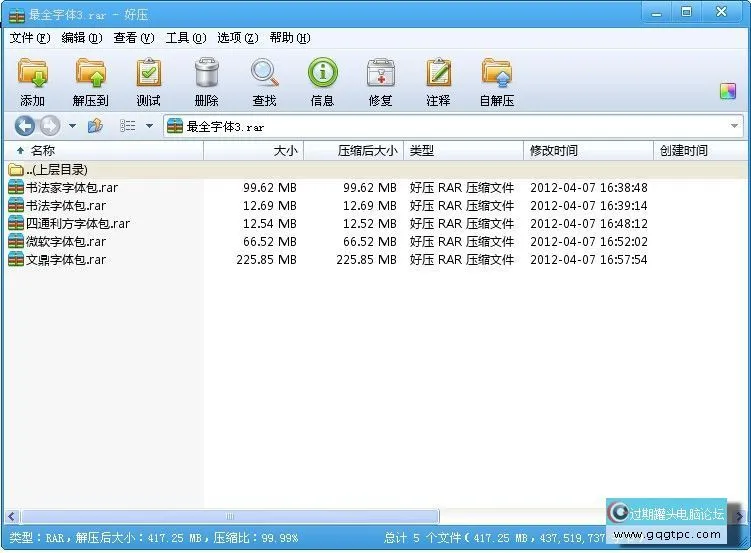Sort by 压缩后大小 column header
The height and width of the screenshot is (553, 751).
click(x=354, y=151)
